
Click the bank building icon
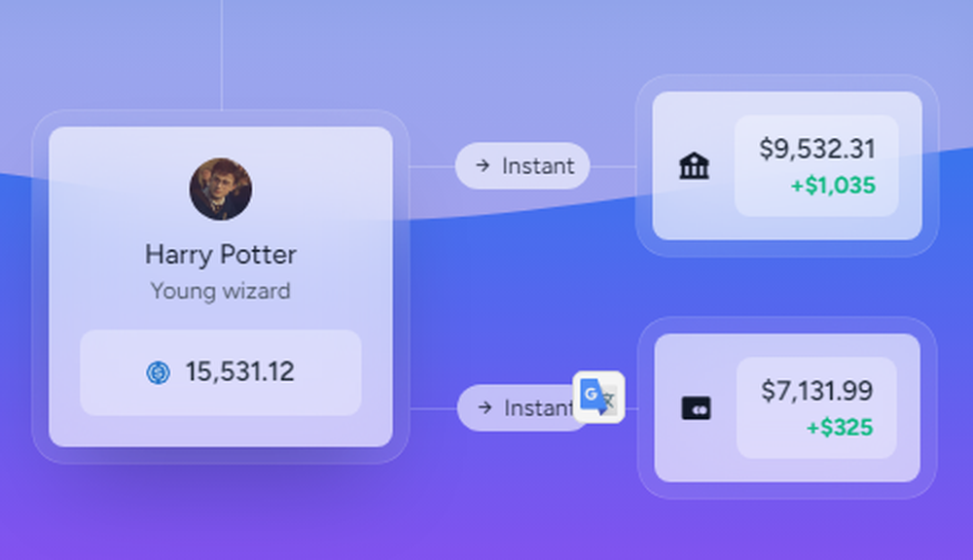click(694, 166)
